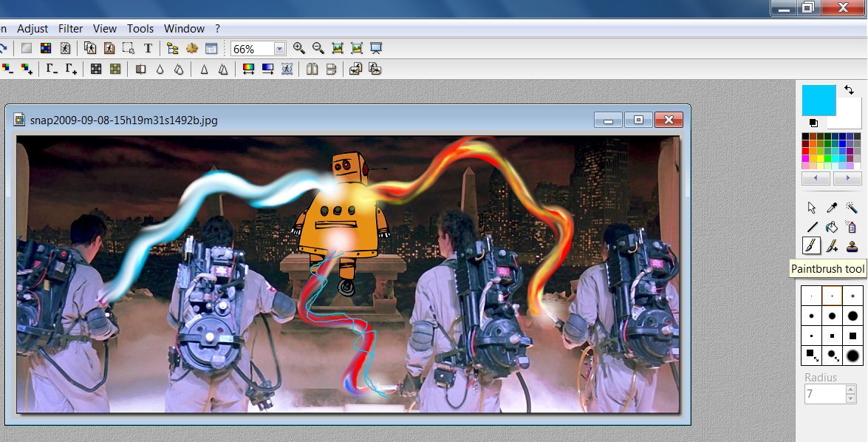This screenshot has height=442, width=868.
Task: Open the Filter menu
Action: [70, 28]
